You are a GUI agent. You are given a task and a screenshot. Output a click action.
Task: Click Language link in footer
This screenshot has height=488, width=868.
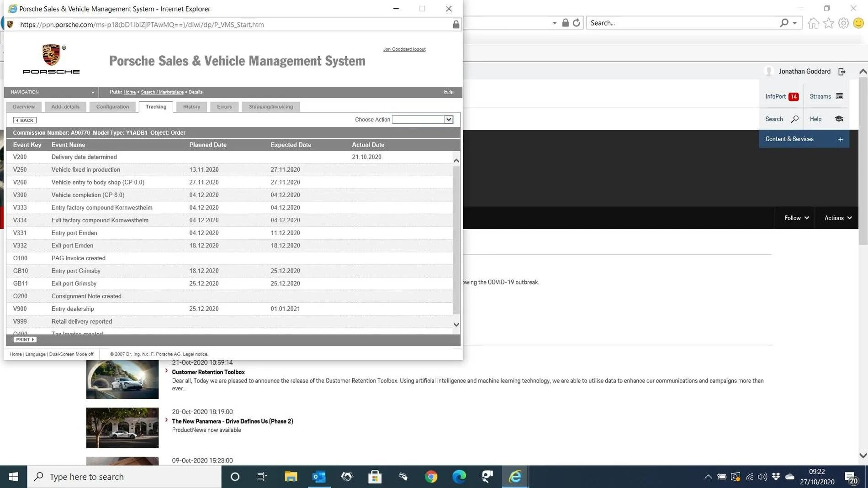pos(35,354)
